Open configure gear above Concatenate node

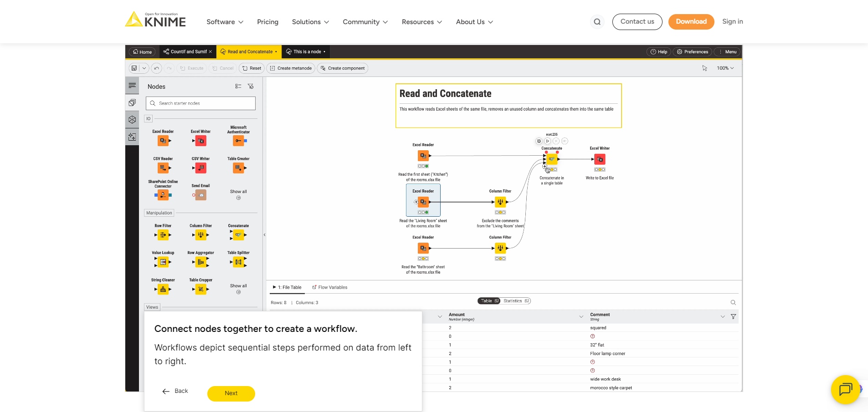click(539, 141)
